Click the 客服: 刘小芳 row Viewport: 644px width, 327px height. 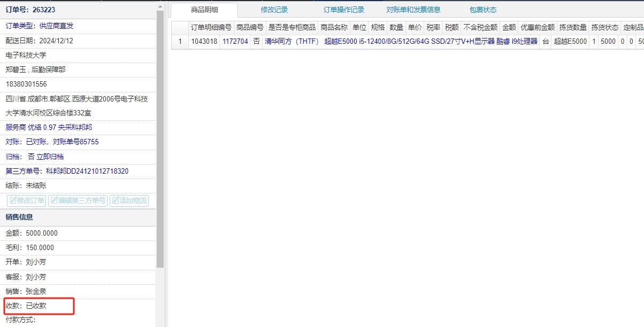point(78,277)
